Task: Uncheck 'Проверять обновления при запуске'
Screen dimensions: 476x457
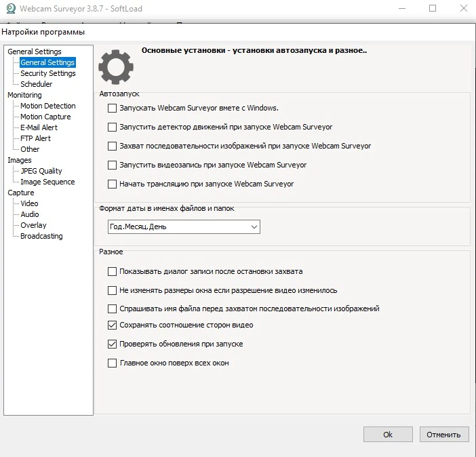Action: pyautogui.click(x=112, y=344)
